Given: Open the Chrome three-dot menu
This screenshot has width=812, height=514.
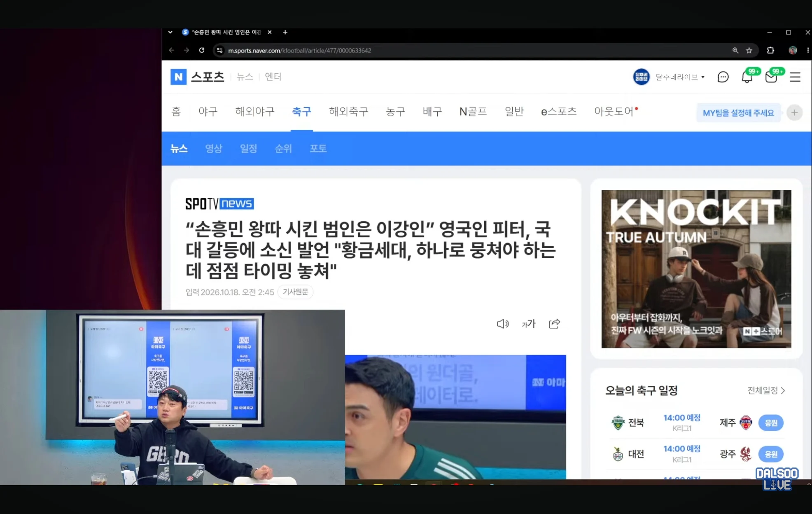Looking at the screenshot, I should click(x=807, y=50).
